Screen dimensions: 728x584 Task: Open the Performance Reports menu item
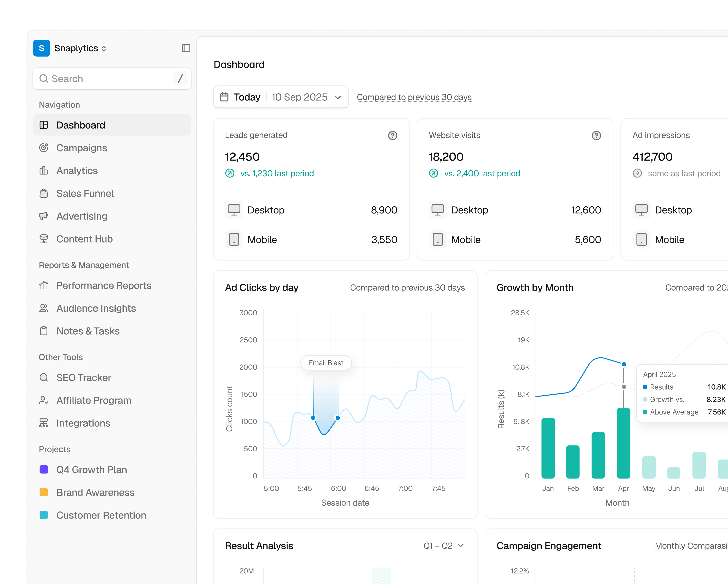104,286
